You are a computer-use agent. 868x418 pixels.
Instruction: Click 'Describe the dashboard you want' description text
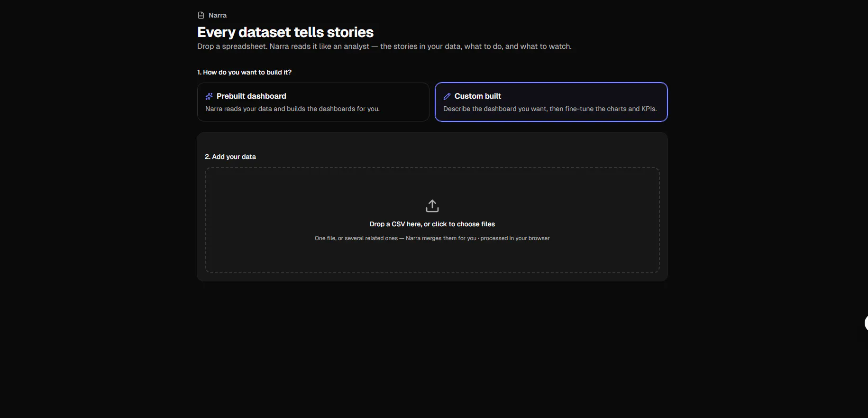tap(550, 109)
